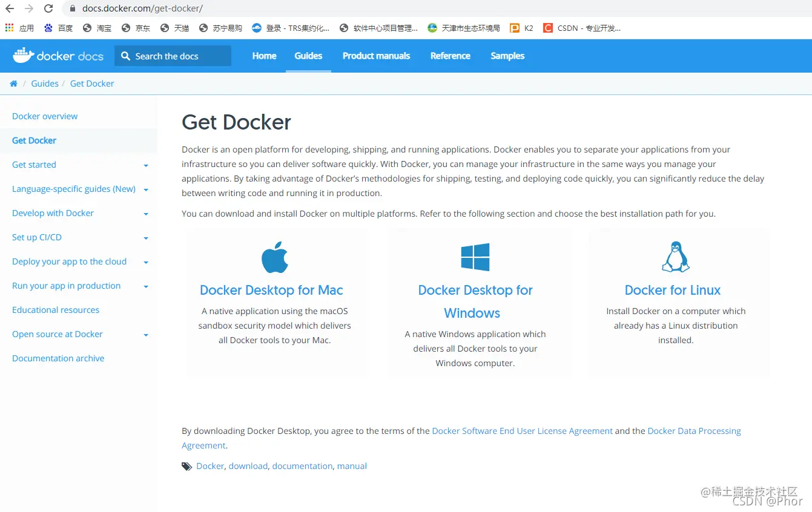Open the 软件中心项目管理 bookmark
Viewport: 812px width, 512px height.
click(x=379, y=28)
